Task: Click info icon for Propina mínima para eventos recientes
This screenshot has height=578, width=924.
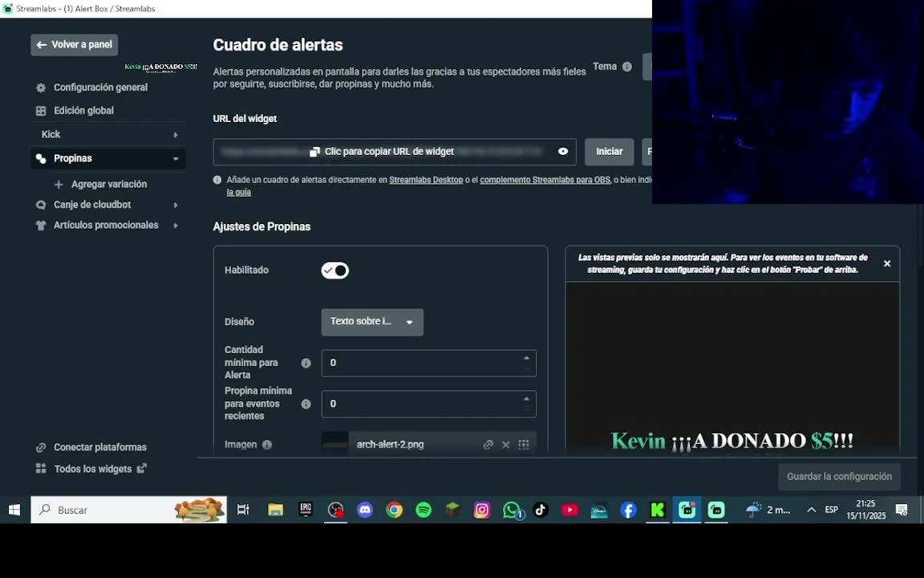Action: click(x=306, y=405)
